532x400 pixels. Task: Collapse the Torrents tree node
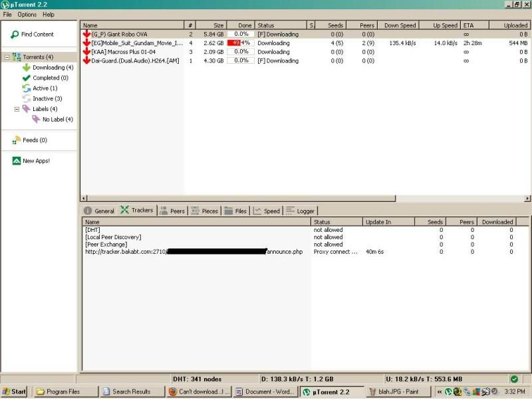pyautogui.click(x=7, y=57)
